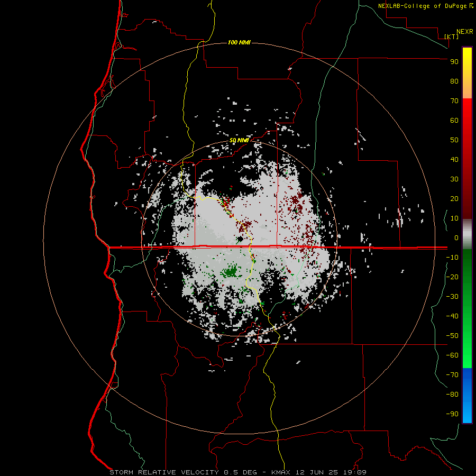Click the 12 JUN 25 date in the caption
Screen dimensions: 476x476
317,472
